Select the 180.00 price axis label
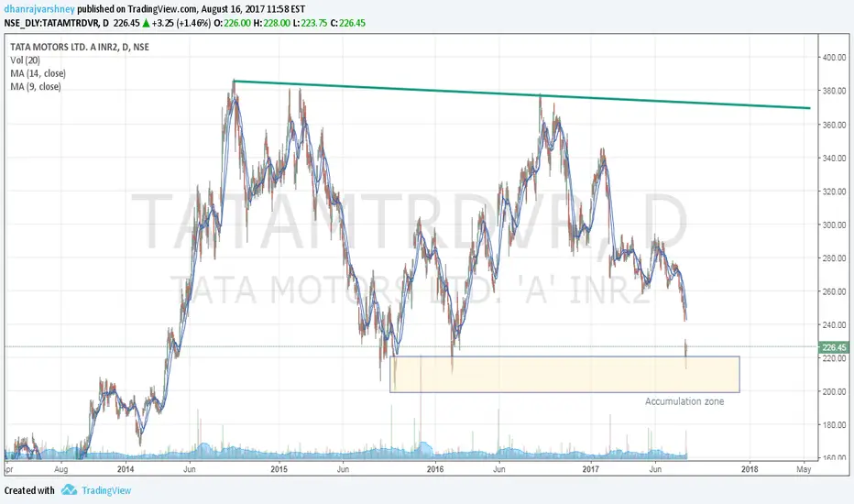This screenshot has width=854, height=504. (x=835, y=424)
